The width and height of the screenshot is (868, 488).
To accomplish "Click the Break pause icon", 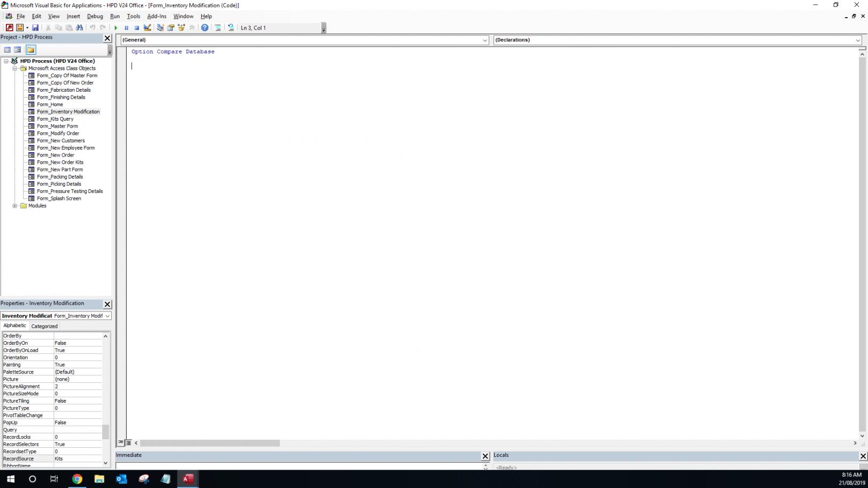I will pyautogui.click(x=127, y=28).
